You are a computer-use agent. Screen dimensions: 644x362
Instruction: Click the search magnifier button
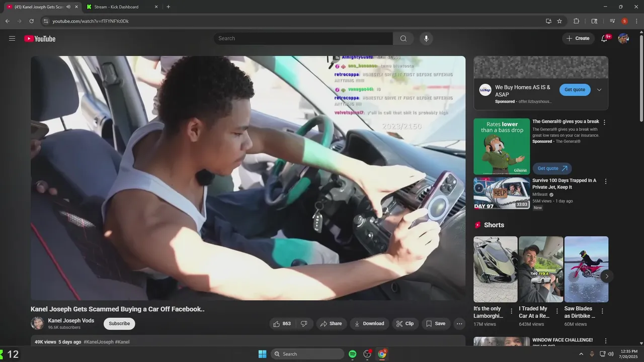tap(404, 39)
